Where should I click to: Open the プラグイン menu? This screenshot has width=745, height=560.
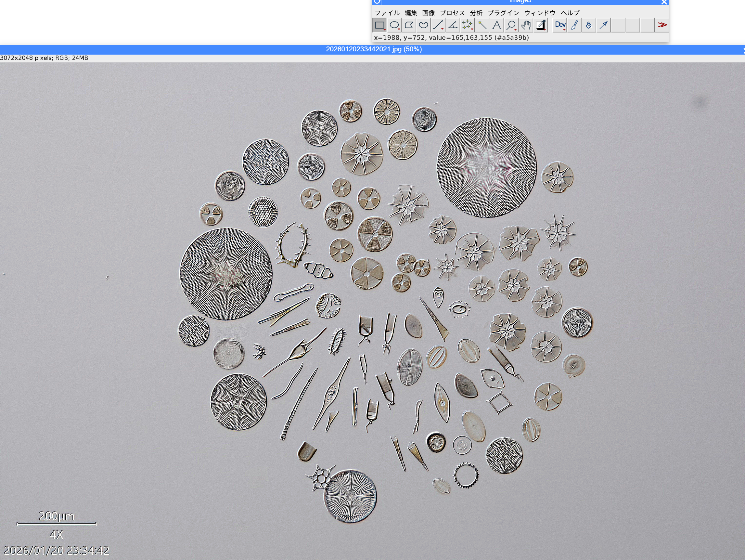(x=504, y=13)
